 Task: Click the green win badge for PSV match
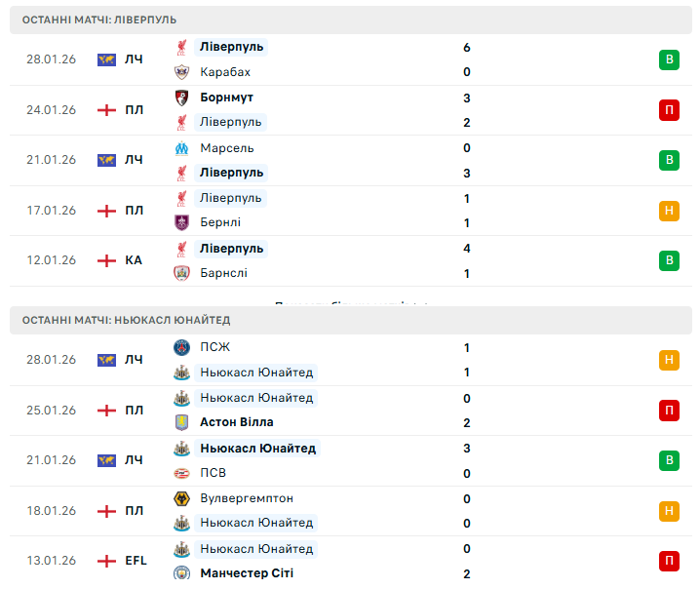669,460
